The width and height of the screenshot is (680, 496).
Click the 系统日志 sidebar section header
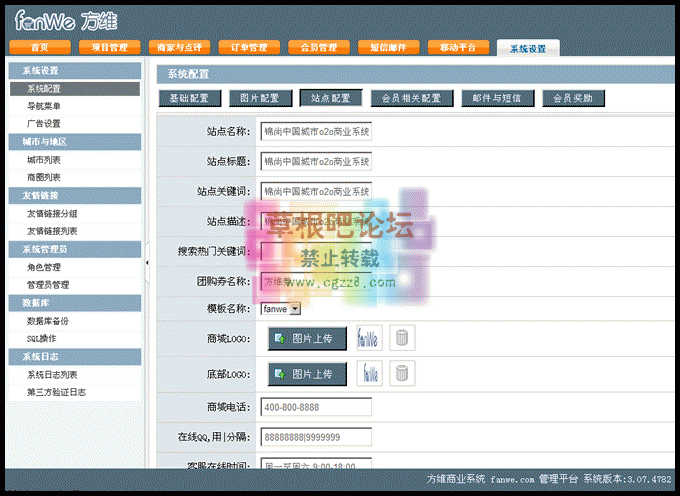pyautogui.click(x=75, y=357)
